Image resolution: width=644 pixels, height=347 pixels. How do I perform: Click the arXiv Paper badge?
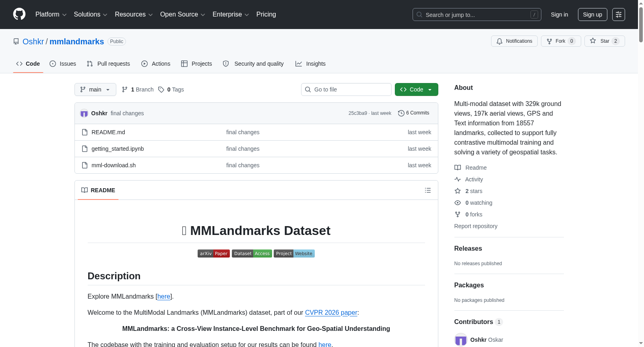(214, 253)
